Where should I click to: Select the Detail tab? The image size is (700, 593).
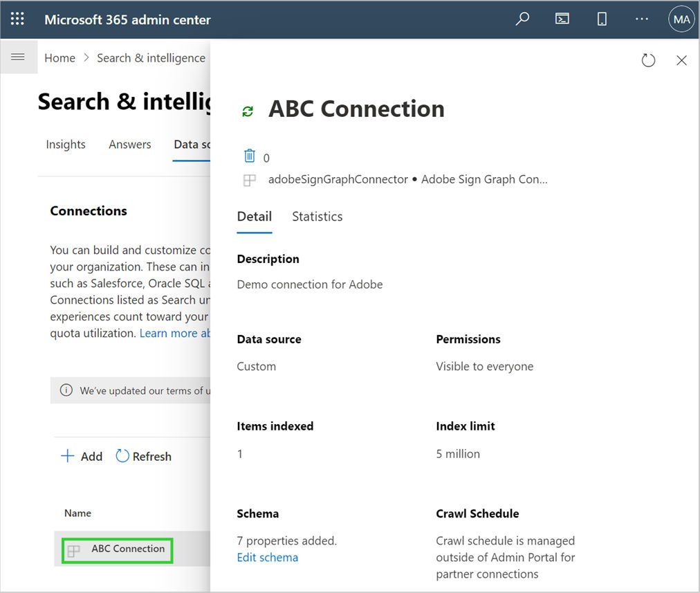(254, 217)
